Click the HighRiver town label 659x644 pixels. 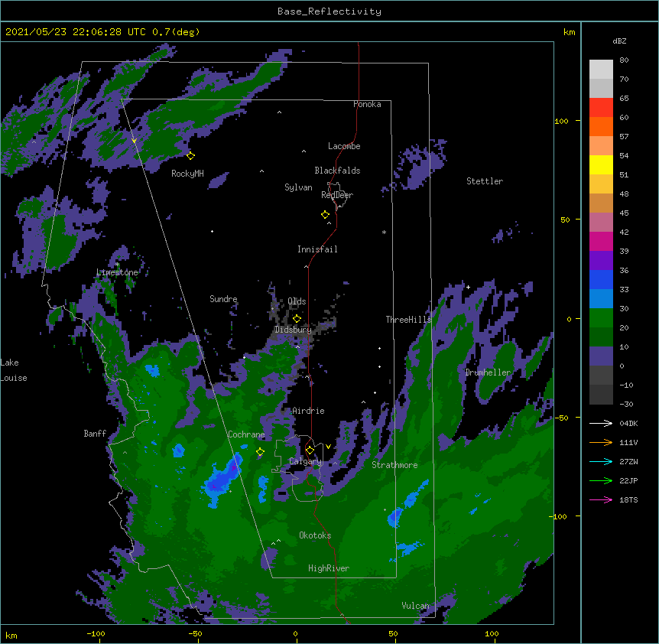click(329, 568)
